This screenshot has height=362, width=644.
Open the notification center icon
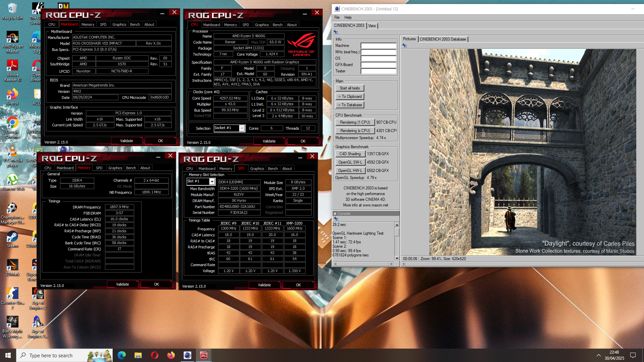coord(633,355)
